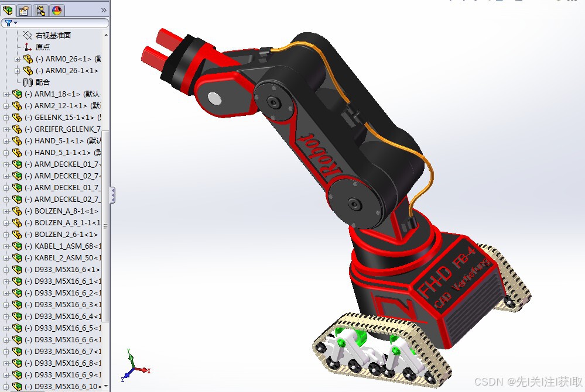Click the tree scrollbar down arrow
The width and height of the screenshot is (585, 392).
[x=106, y=386]
